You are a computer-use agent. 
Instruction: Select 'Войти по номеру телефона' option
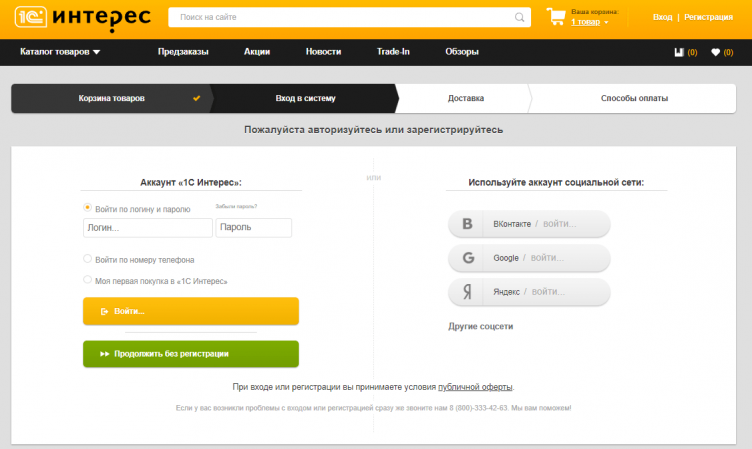[88, 259]
